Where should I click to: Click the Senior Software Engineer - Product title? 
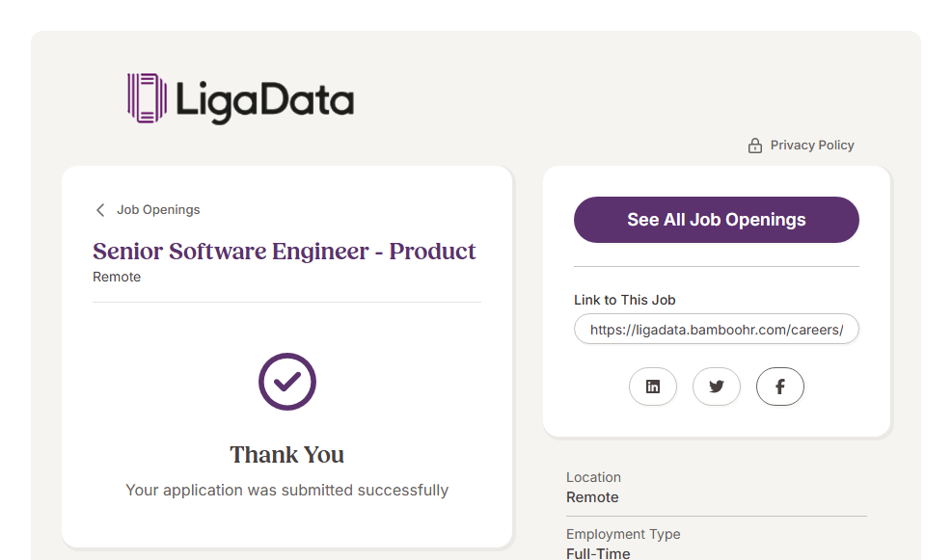pyautogui.click(x=285, y=252)
